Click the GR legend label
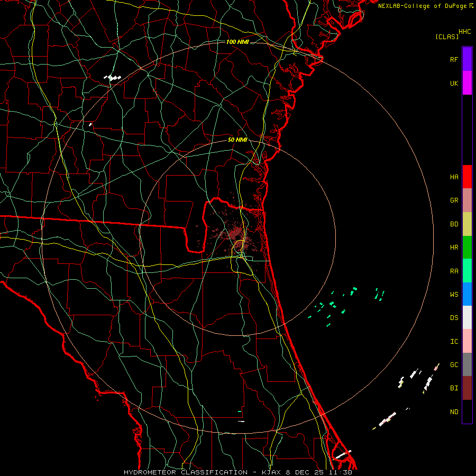Screen dimensions: 476x476 click(x=454, y=200)
